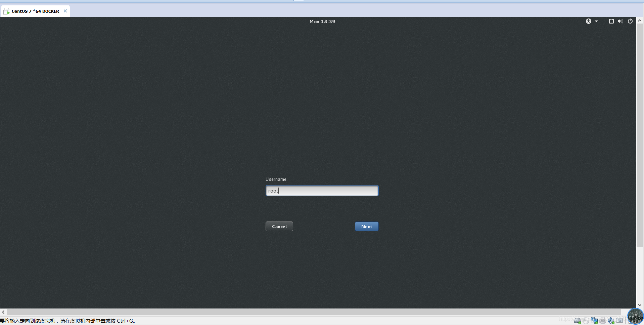Click the display indicator in the top bar

click(611, 21)
